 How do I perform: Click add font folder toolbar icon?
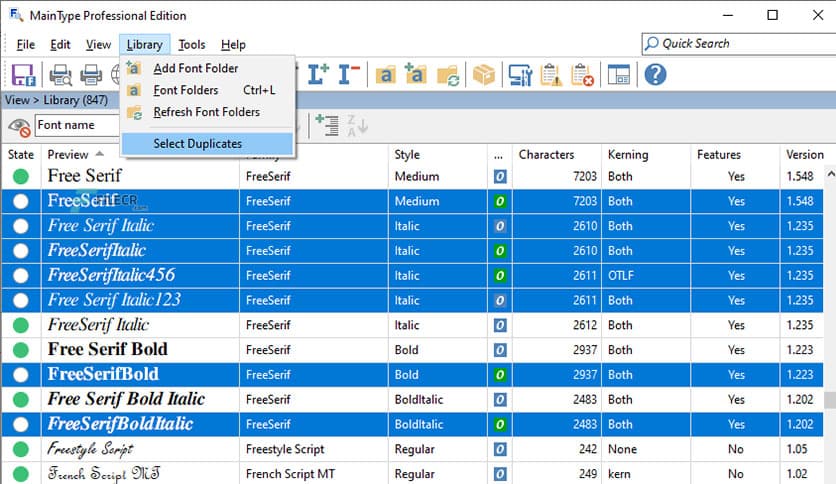coord(415,74)
